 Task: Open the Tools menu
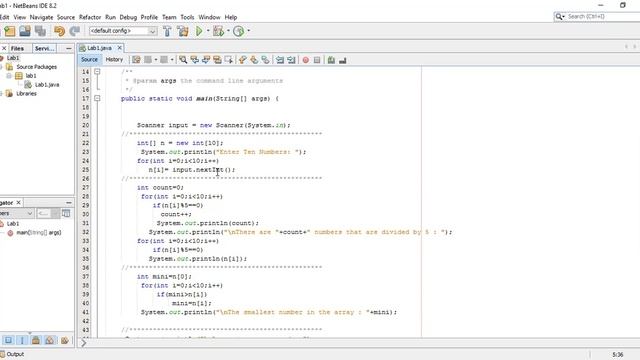tap(187, 17)
